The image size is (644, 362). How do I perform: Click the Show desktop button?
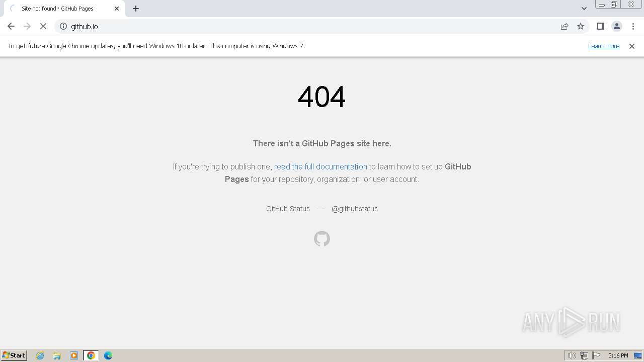(638, 355)
